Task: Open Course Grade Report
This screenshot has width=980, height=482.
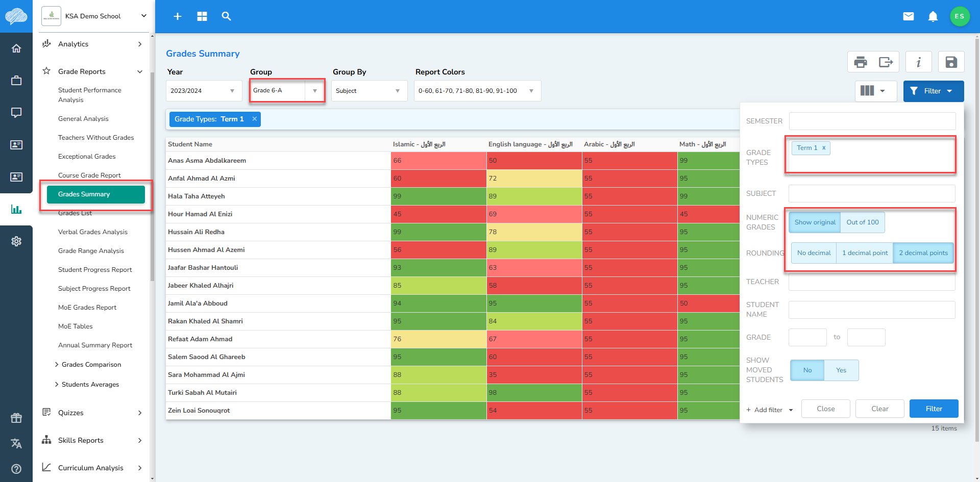Action: click(89, 175)
